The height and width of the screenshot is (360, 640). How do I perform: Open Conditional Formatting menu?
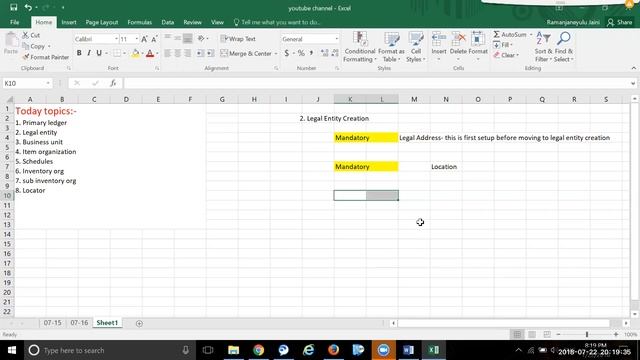pyautogui.click(x=359, y=48)
